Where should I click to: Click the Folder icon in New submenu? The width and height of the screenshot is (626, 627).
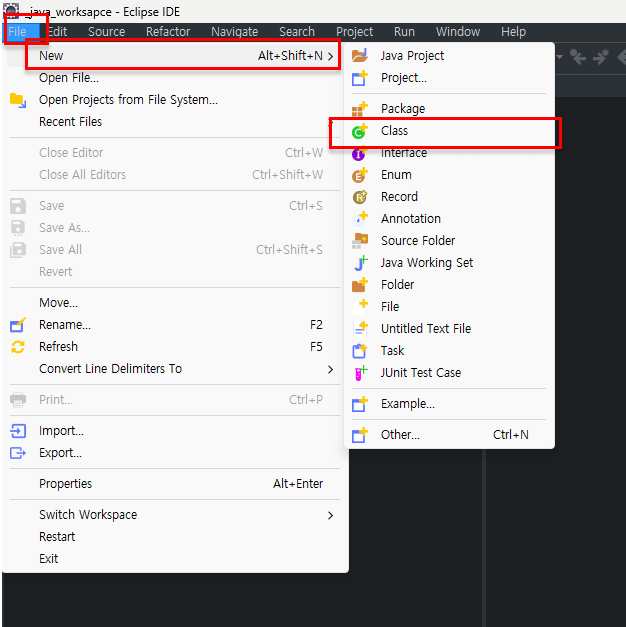coord(360,285)
